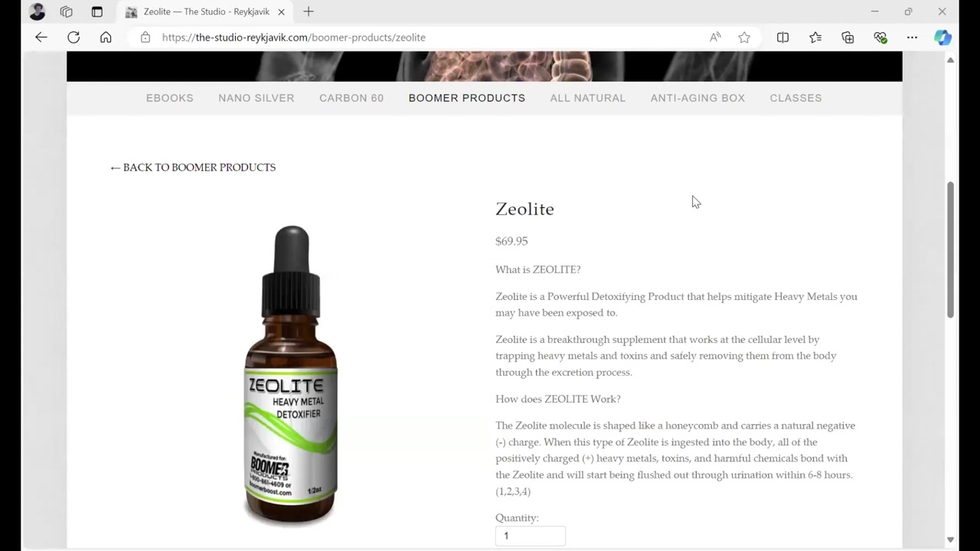Screen dimensions: 980x551
Task: Open the Collections icon
Action: click(x=848, y=37)
